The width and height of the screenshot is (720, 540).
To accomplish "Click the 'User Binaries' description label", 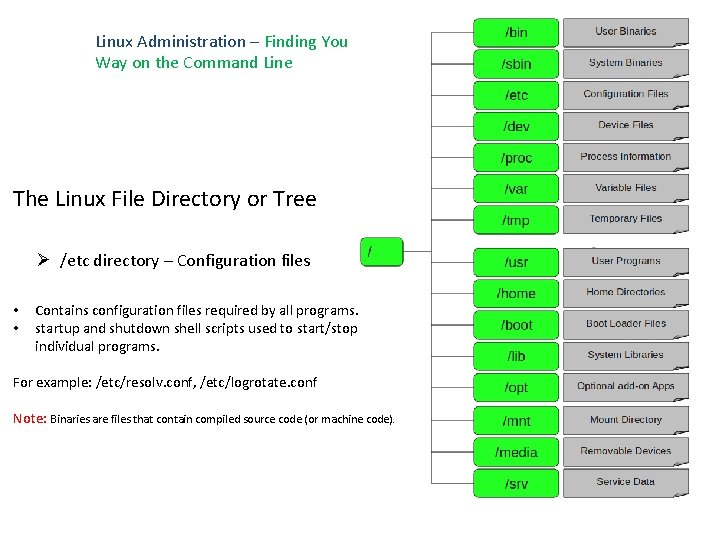I will [626, 32].
